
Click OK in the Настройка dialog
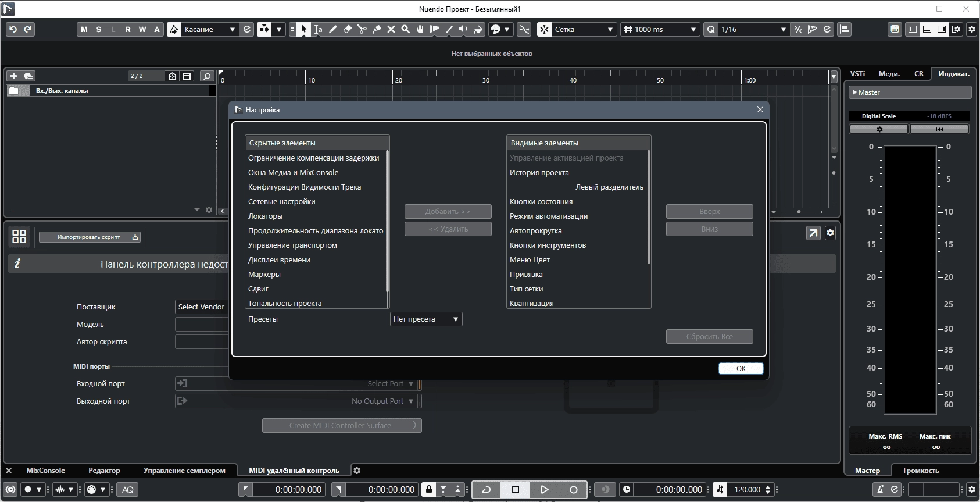tap(741, 368)
